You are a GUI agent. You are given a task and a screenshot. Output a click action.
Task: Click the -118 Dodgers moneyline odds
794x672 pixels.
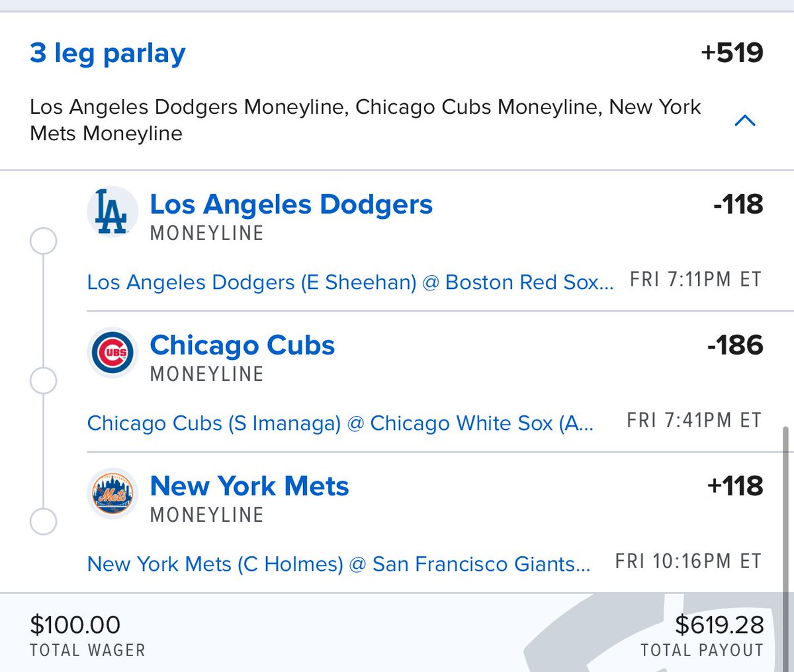pyautogui.click(x=738, y=204)
